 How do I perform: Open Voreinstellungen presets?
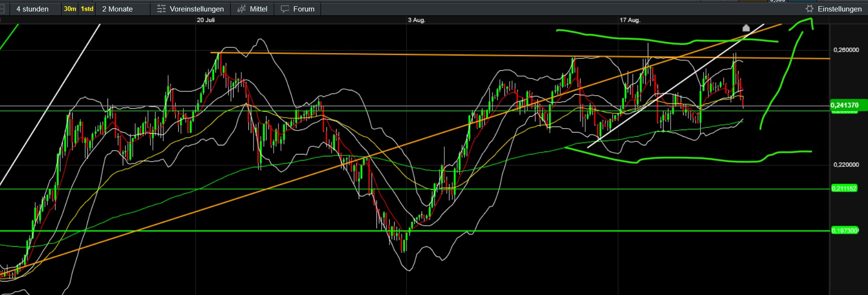coord(191,9)
